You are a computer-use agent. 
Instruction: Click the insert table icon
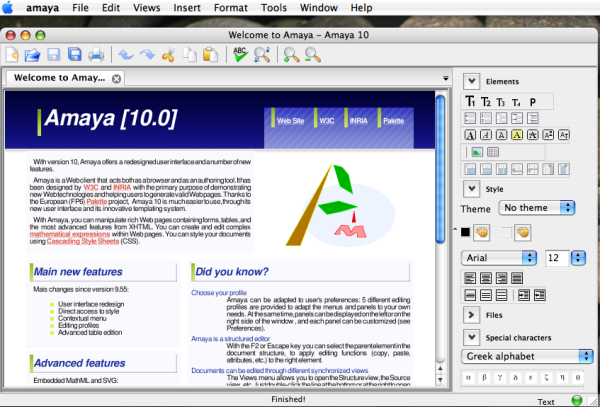pyautogui.click(x=493, y=152)
